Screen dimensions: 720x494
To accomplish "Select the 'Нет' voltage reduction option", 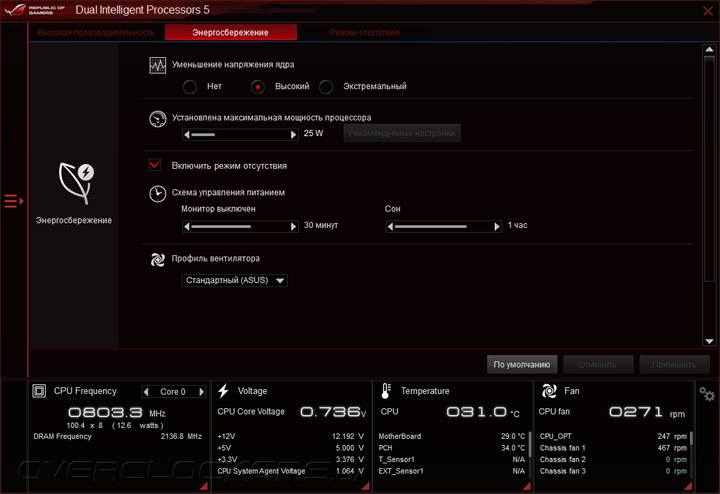I will (190, 86).
